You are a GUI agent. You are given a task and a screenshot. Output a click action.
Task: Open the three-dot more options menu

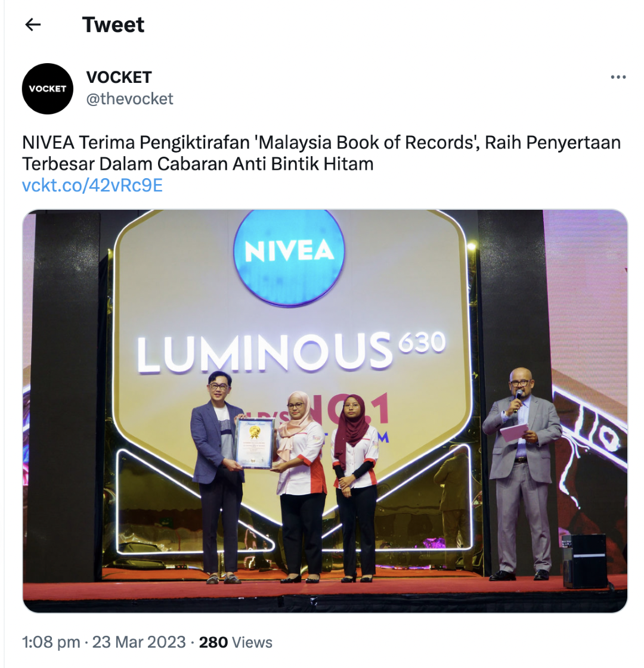point(618,77)
